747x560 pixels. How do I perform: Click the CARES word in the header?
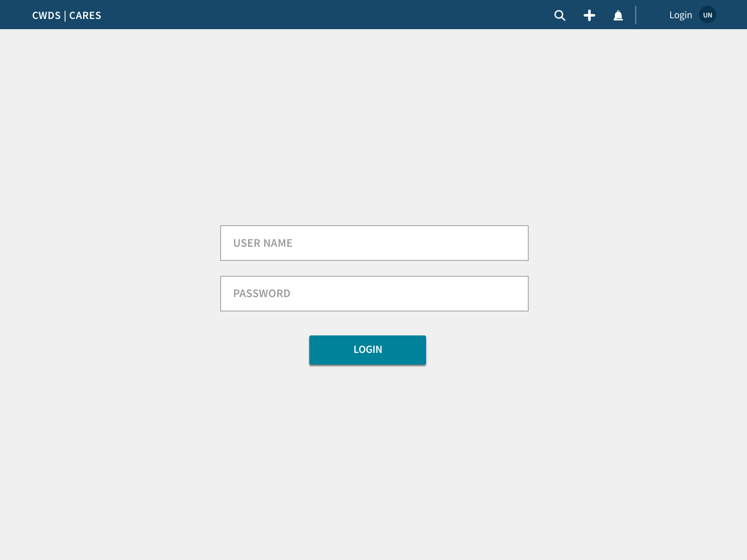85,15
